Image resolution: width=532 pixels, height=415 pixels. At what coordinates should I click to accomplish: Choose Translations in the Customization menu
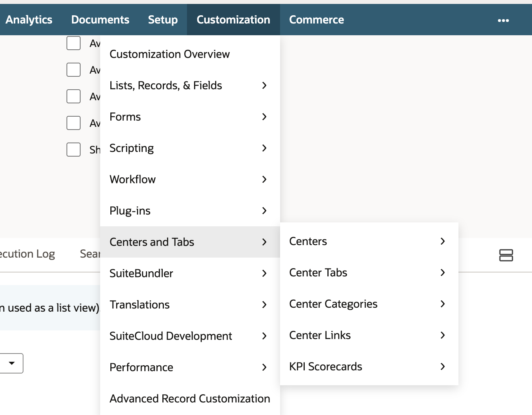coord(190,305)
